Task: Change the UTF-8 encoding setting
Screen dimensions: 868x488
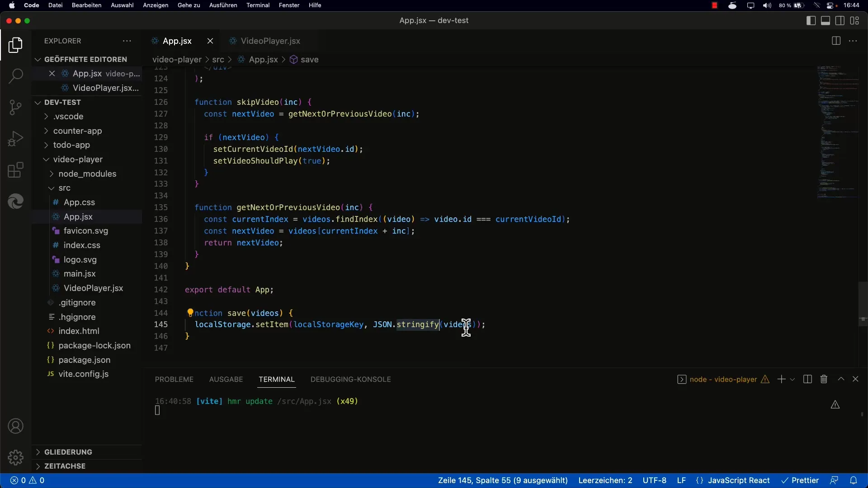Action: (x=654, y=480)
